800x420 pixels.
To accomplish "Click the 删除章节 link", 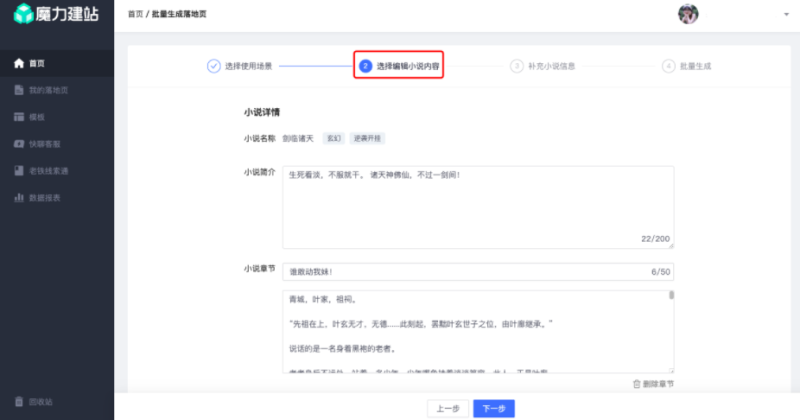I will (x=653, y=384).
